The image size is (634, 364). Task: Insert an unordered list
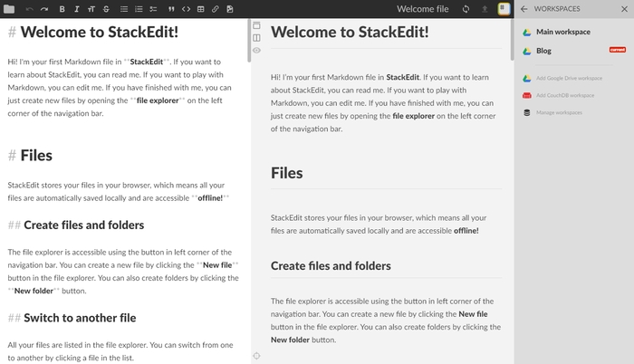point(124,9)
